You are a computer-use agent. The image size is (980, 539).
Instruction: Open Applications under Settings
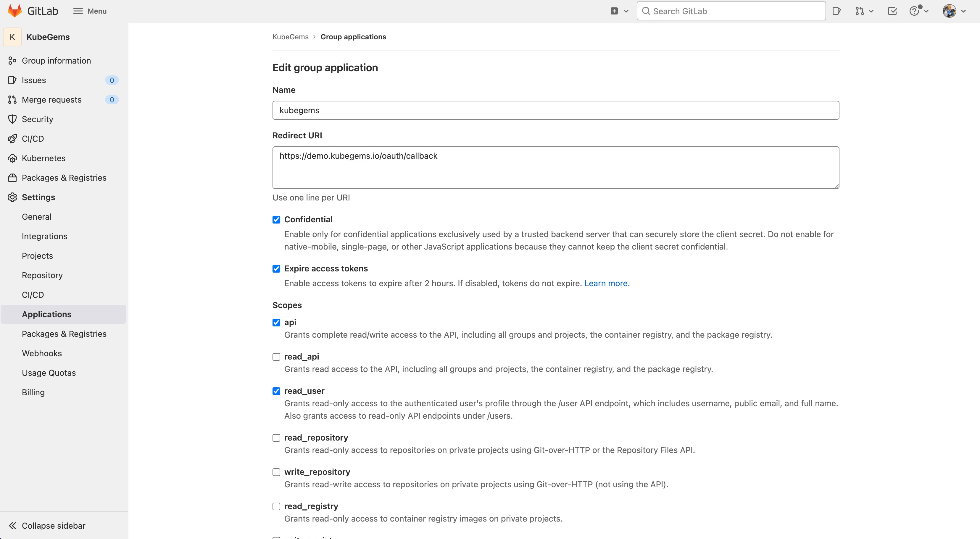click(63, 314)
